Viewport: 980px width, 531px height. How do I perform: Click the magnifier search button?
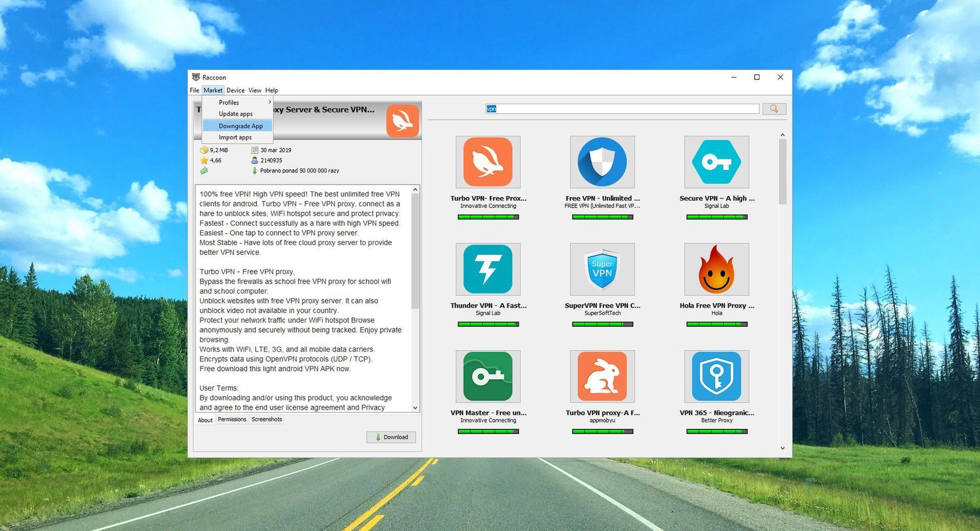(x=774, y=109)
